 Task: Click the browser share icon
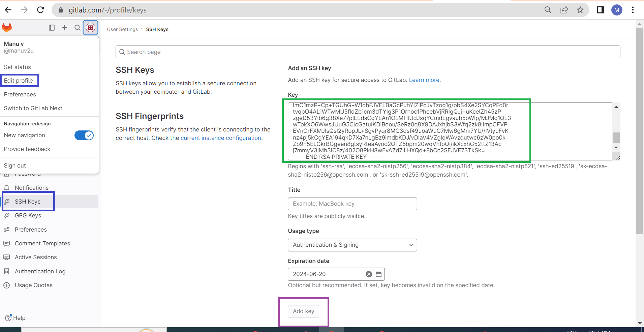tap(564, 10)
